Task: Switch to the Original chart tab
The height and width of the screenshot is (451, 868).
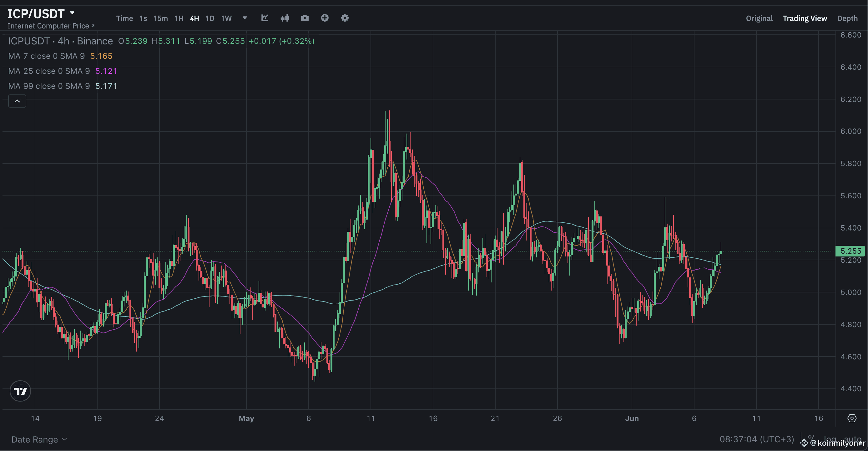Action: pos(759,18)
